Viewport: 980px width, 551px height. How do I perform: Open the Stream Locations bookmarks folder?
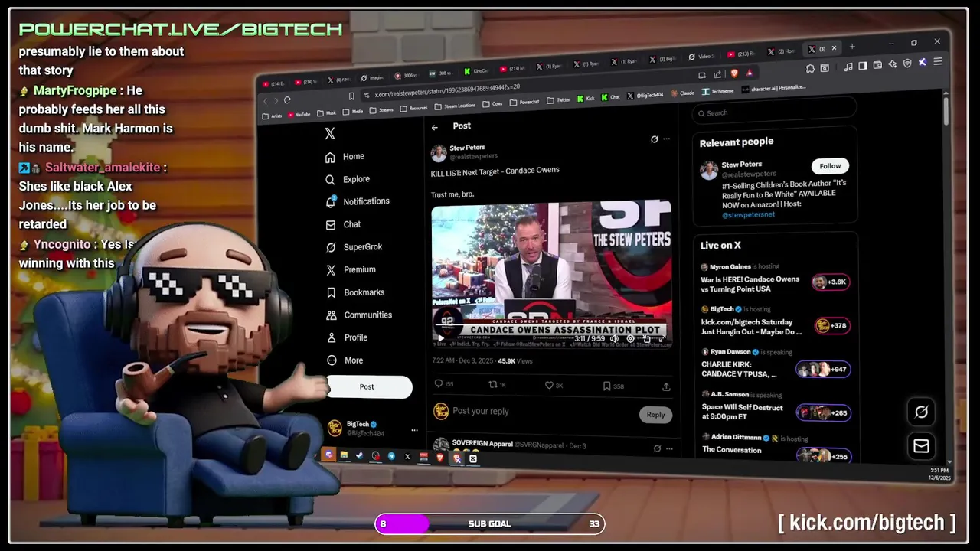pos(456,106)
